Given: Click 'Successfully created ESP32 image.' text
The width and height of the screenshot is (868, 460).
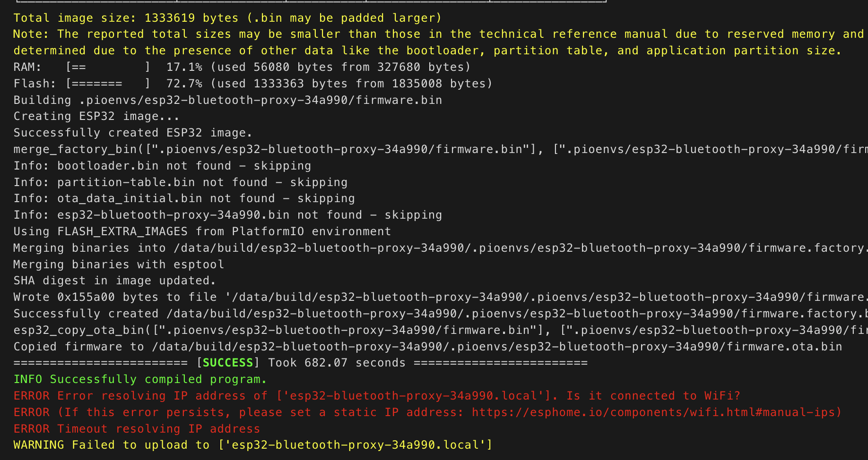Looking at the screenshot, I should pyautogui.click(x=133, y=133).
